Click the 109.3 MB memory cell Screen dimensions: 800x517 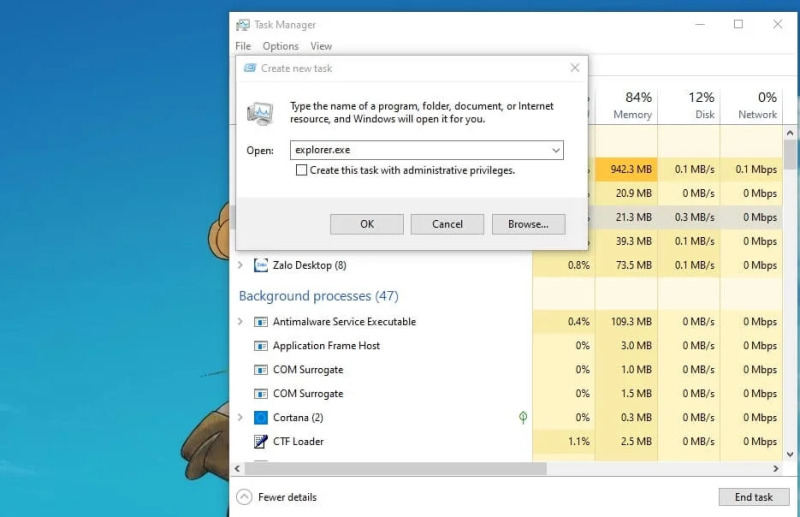[x=626, y=322]
